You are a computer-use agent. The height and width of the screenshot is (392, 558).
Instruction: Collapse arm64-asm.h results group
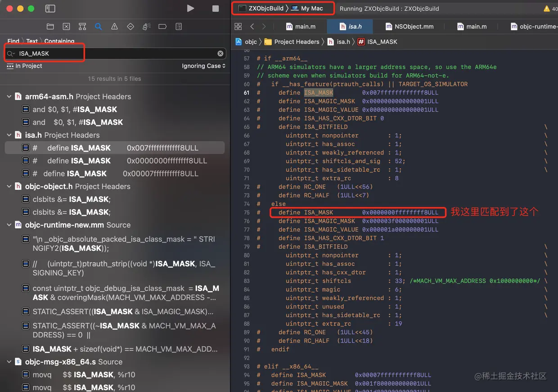pos(9,96)
